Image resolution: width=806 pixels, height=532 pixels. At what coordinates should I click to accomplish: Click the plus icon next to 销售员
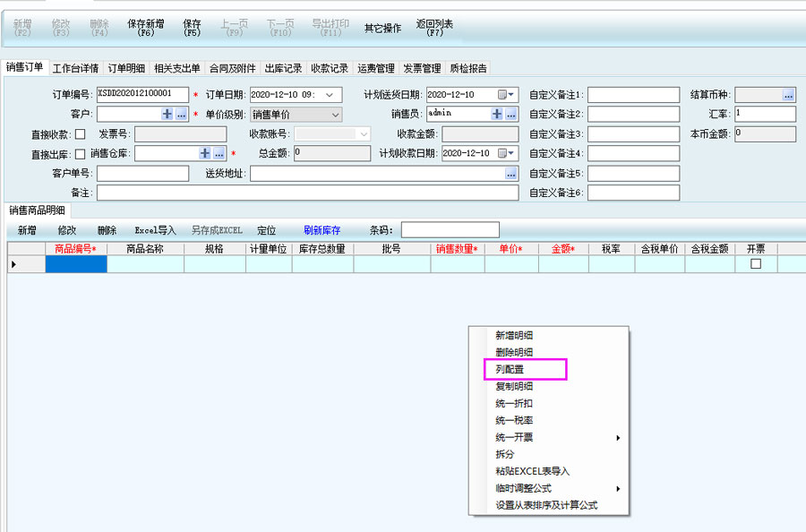point(497,114)
